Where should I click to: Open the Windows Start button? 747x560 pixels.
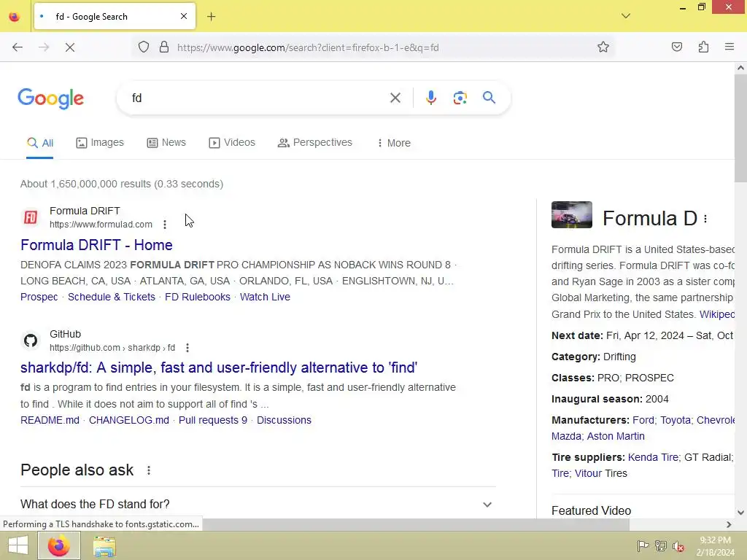tap(18, 545)
